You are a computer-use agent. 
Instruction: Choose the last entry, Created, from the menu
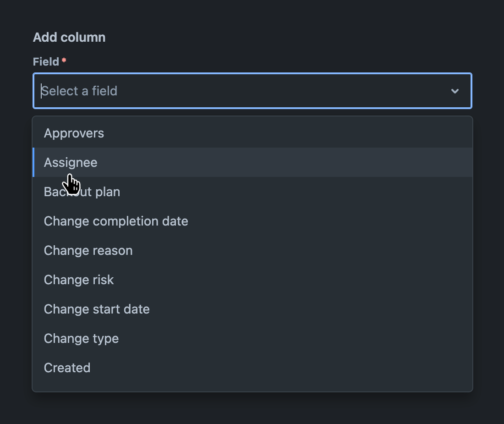[x=67, y=368]
